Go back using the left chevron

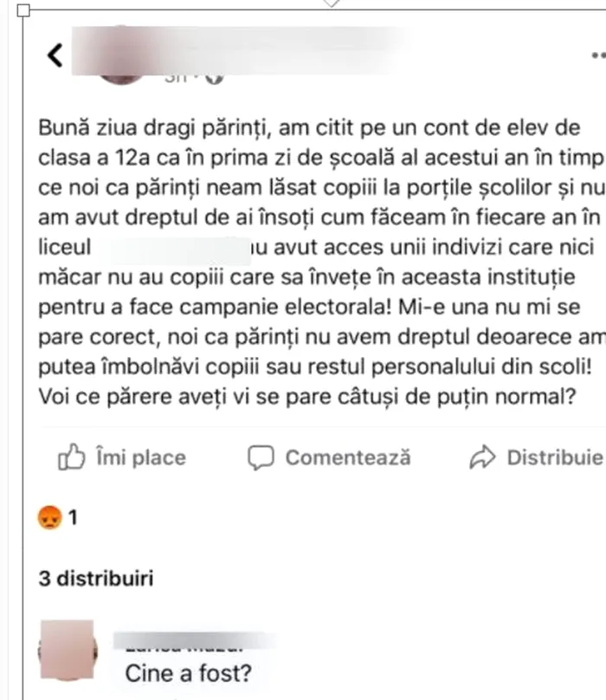pos(55,56)
